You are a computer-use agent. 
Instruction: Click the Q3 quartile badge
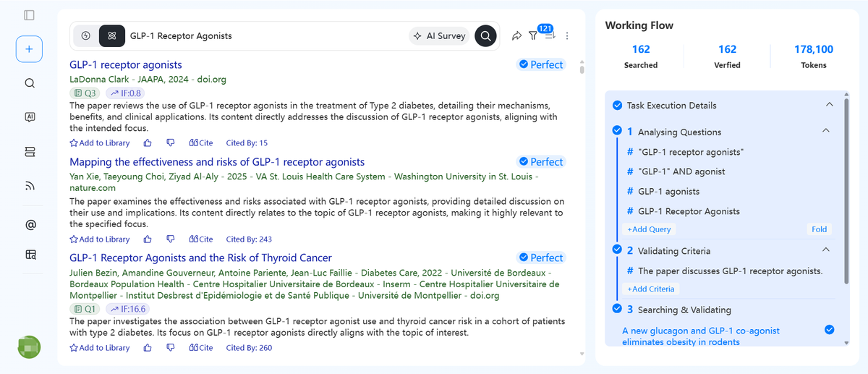tap(86, 93)
